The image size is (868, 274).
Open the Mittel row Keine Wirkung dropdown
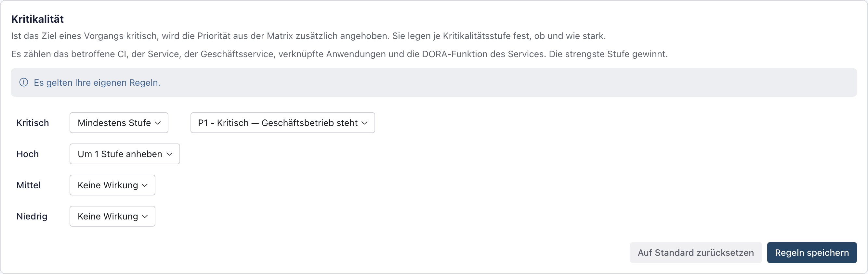tap(112, 185)
